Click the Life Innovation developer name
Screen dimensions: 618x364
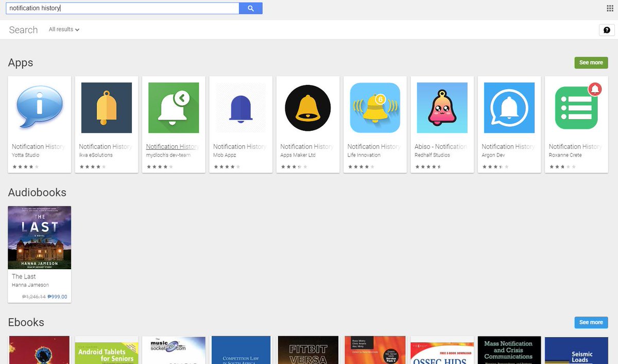pyautogui.click(x=364, y=155)
